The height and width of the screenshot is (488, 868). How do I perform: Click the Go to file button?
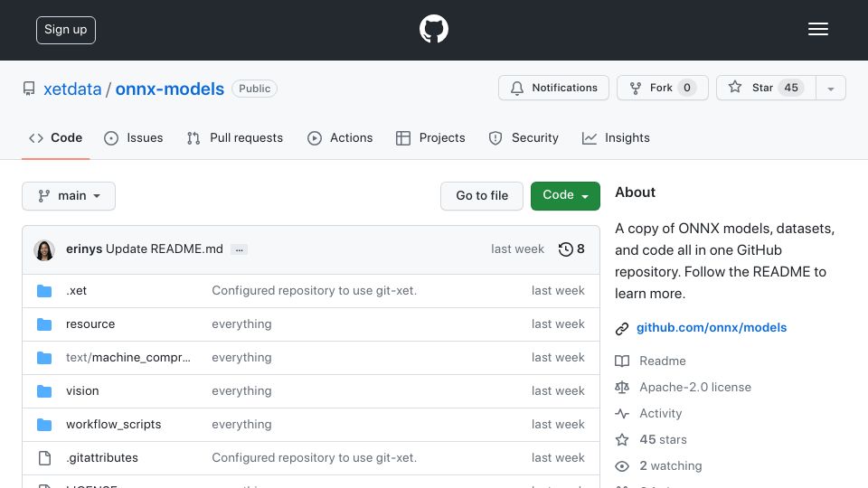[x=482, y=196]
